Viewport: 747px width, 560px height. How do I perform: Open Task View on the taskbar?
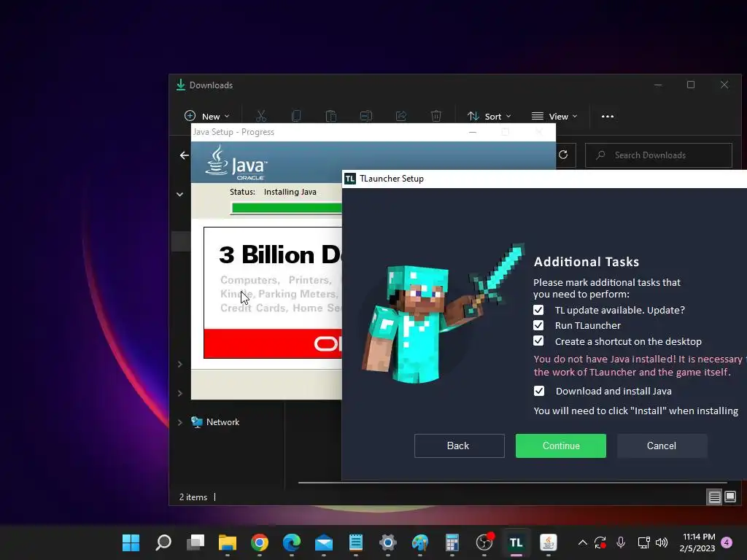pyautogui.click(x=196, y=542)
